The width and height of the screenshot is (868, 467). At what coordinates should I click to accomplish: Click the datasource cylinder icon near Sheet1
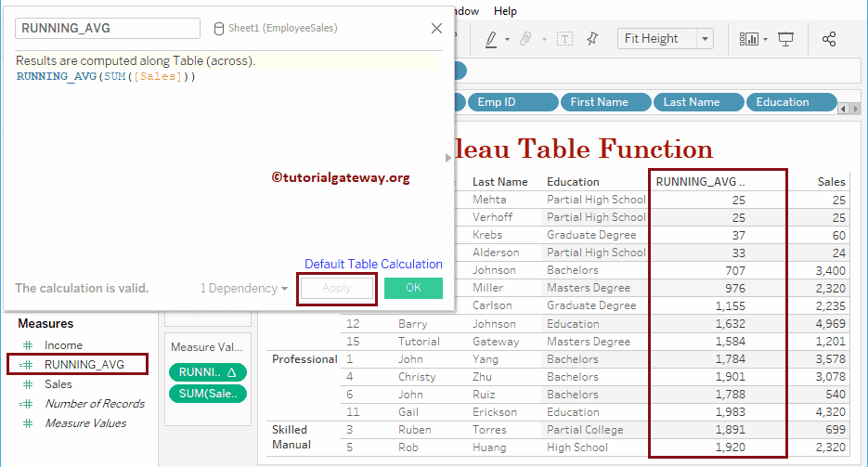point(219,29)
